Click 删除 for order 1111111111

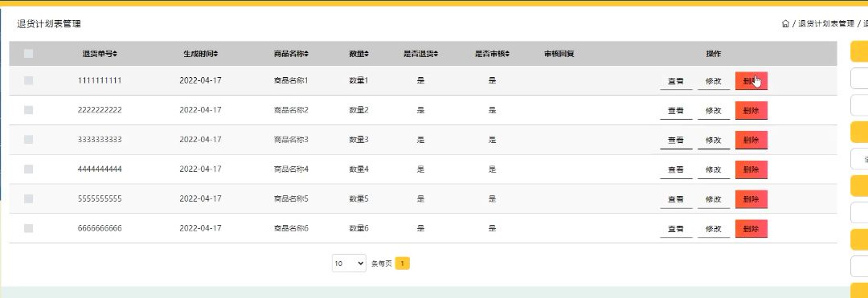(x=751, y=80)
